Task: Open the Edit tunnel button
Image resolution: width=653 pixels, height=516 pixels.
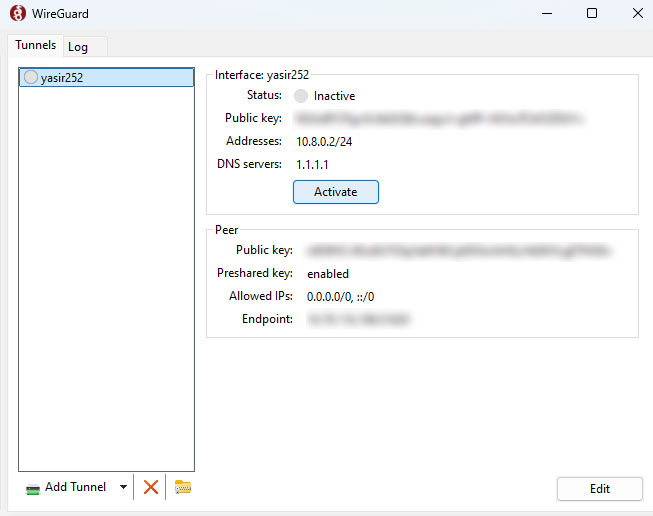Action: click(x=600, y=489)
